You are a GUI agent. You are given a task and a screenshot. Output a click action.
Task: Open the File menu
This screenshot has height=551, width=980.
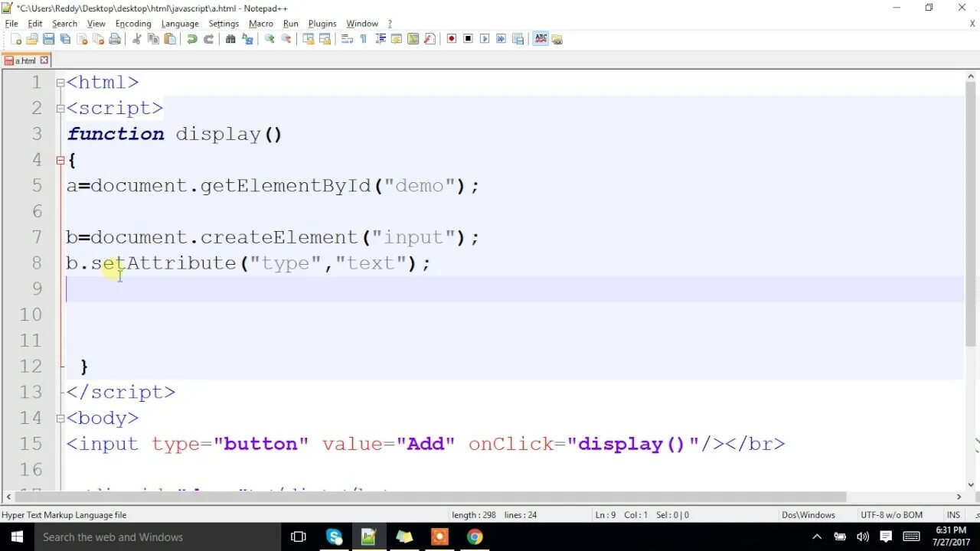click(11, 24)
